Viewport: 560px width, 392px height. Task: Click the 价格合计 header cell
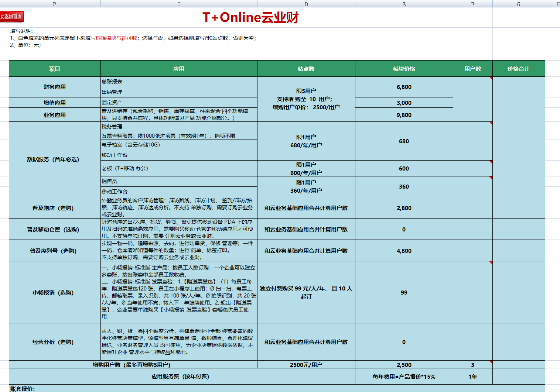click(519, 69)
